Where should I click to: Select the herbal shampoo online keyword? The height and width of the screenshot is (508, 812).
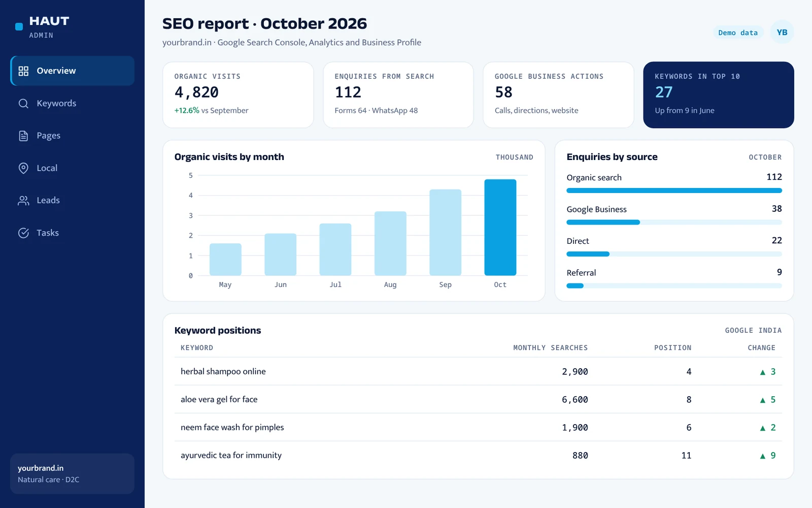click(x=223, y=371)
